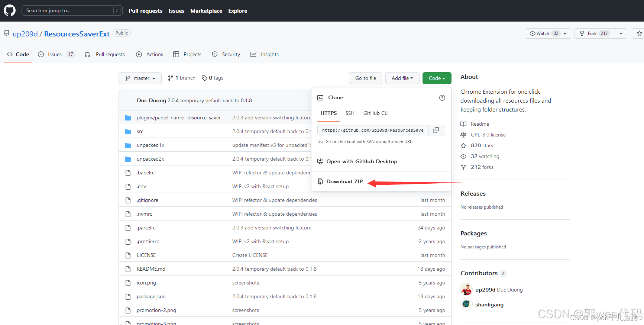The width and height of the screenshot is (644, 325).
Task: Open Issues in top navigation
Action: 177,11
